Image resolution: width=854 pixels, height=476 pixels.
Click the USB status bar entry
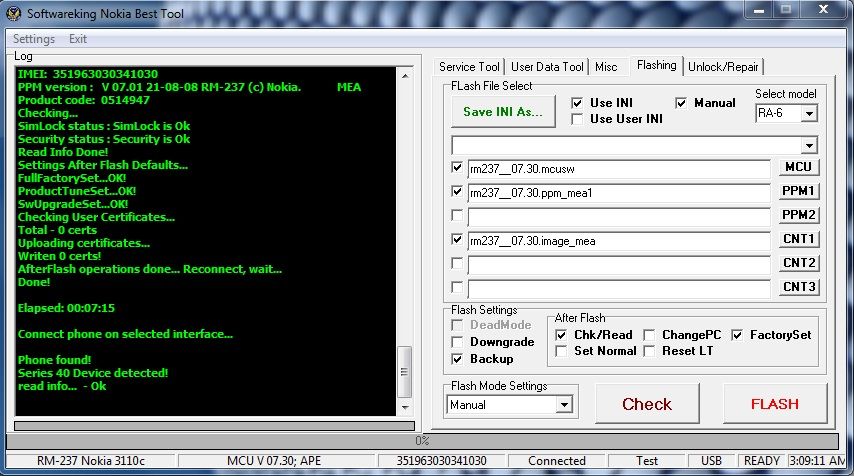711,461
